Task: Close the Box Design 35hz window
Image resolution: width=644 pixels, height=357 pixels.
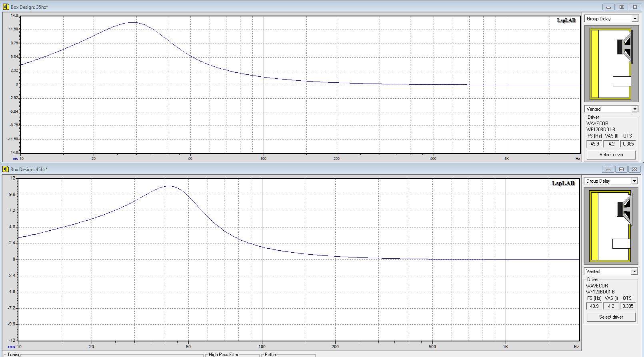Action: [635, 7]
